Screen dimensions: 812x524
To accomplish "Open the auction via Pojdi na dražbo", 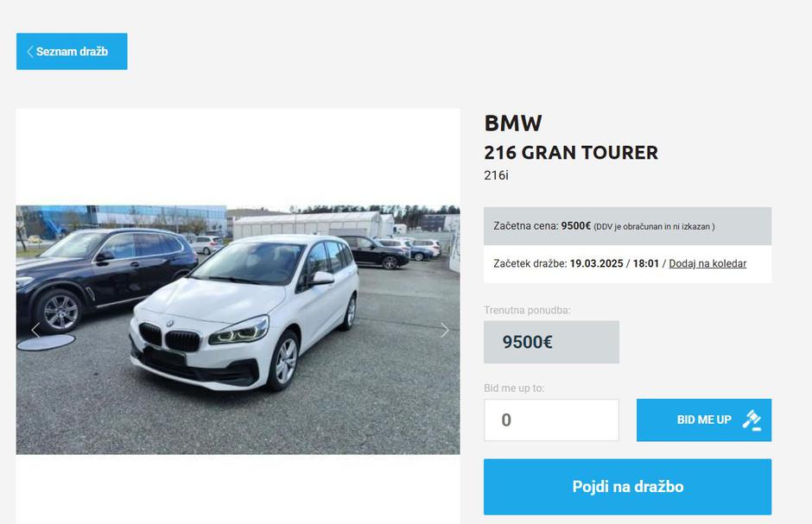I will tap(627, 487).
